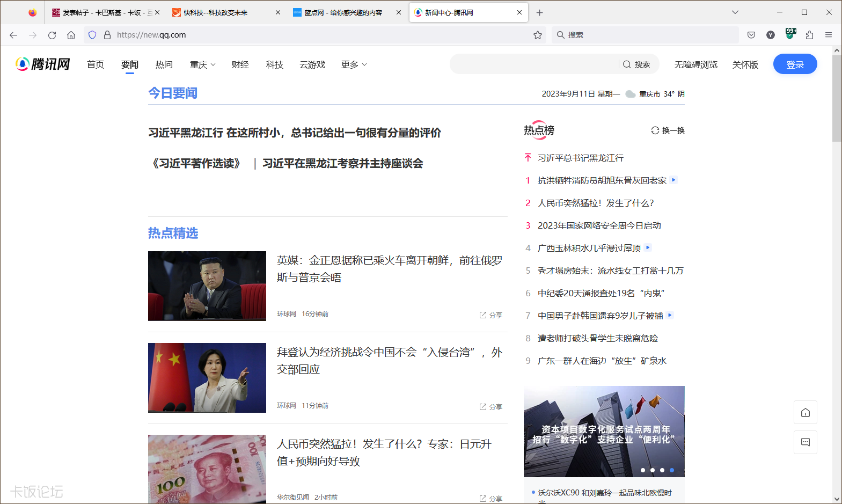This screenshot has width=842, height=504.
Task: Select the first carousel dot on banner
Action: point(643,470)
